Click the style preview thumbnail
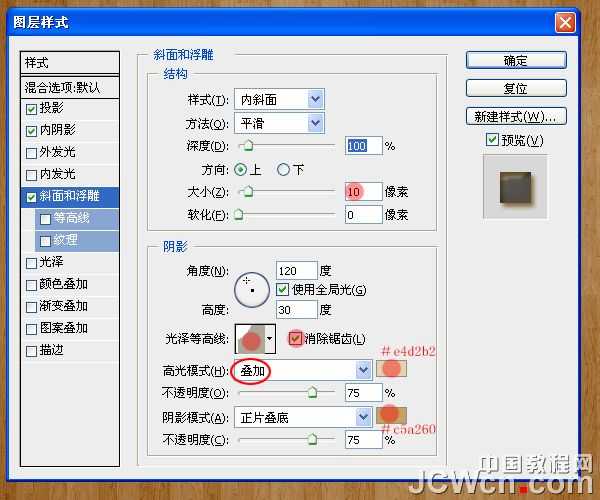Image resolution: width=600 pixels, height=500 pixels. point(515,187)
